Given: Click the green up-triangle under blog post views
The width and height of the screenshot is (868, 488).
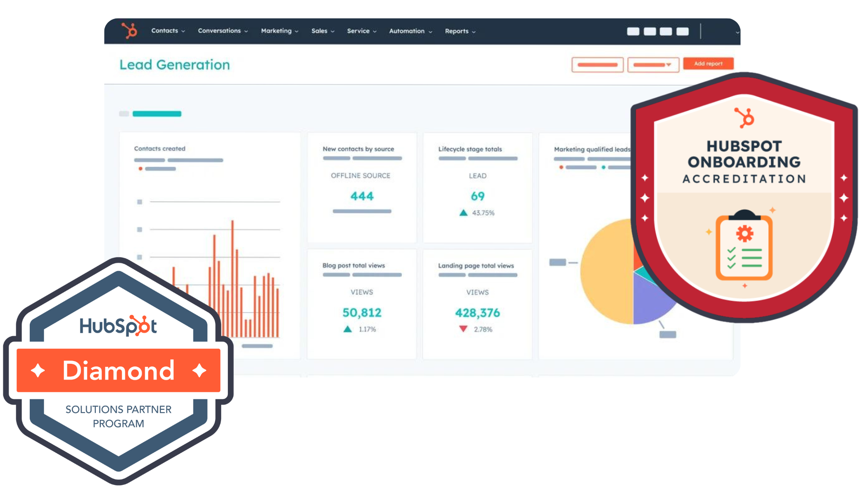Looking at the screenshot, I should tap(347, 329).
